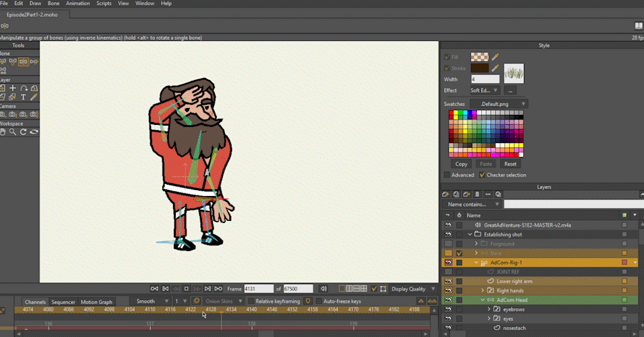644x337 pixels.
Task: Toggle visibility of Establishing shot layer
Action: [x=448, y=234]
